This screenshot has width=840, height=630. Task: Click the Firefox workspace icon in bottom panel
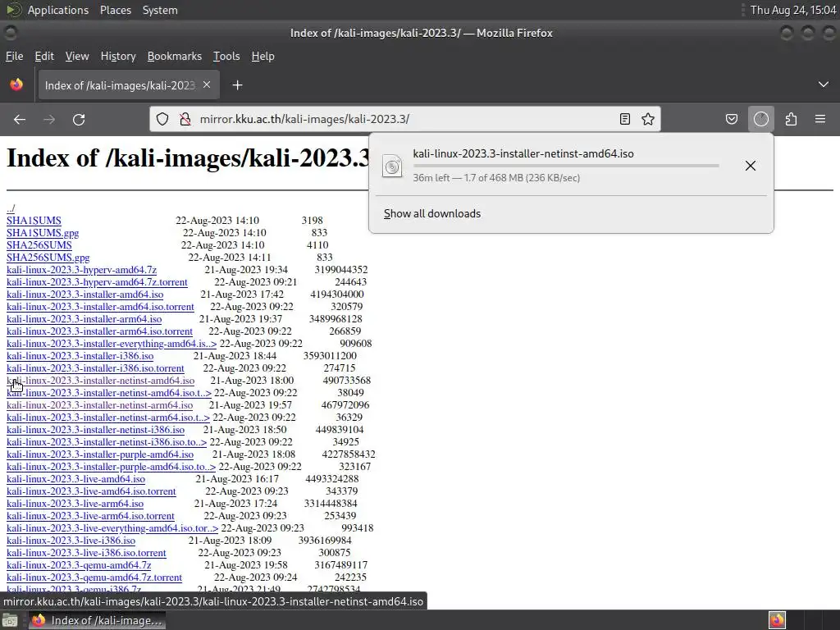778,620
